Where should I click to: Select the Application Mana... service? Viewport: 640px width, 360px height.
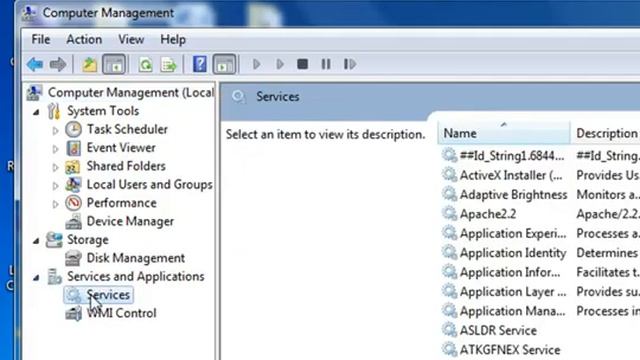tap(512, 311)
